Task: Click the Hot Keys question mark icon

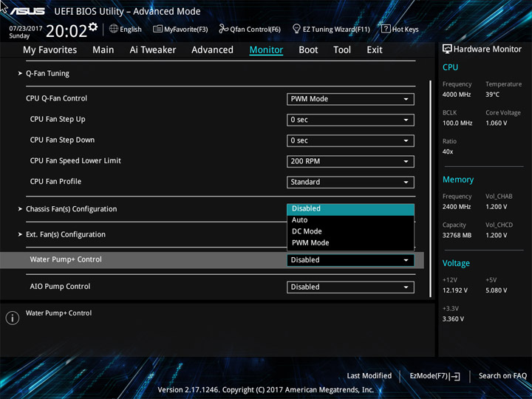Action: (386, 29)
